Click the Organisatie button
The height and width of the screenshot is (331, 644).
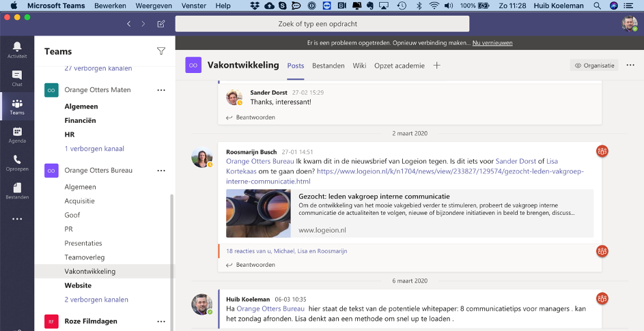coord(594,66)
